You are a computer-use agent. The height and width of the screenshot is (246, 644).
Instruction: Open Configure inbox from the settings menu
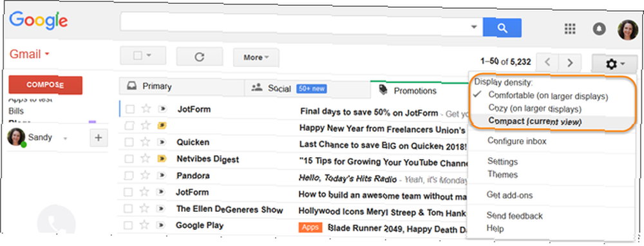click(516, 141)
